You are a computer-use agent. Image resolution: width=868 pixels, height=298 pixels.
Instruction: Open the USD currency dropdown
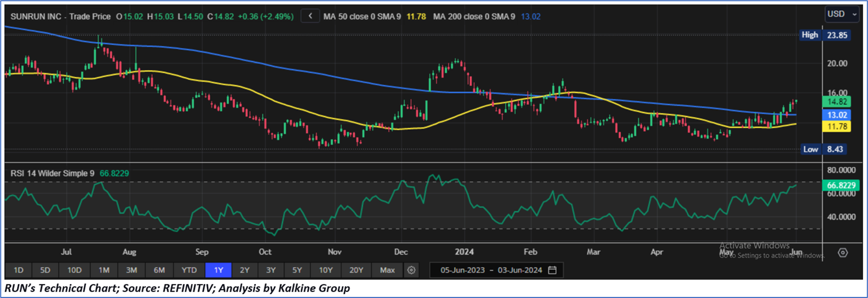(842, 14)
